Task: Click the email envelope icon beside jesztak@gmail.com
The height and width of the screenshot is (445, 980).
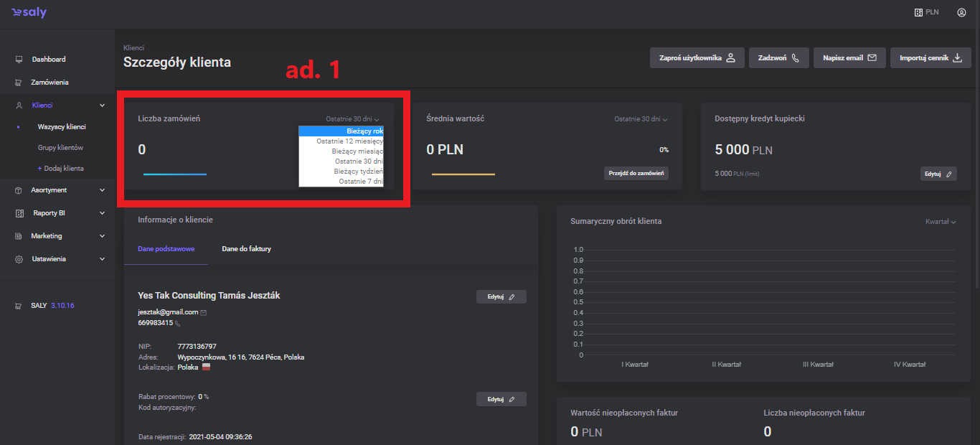Action: (204, 312)
